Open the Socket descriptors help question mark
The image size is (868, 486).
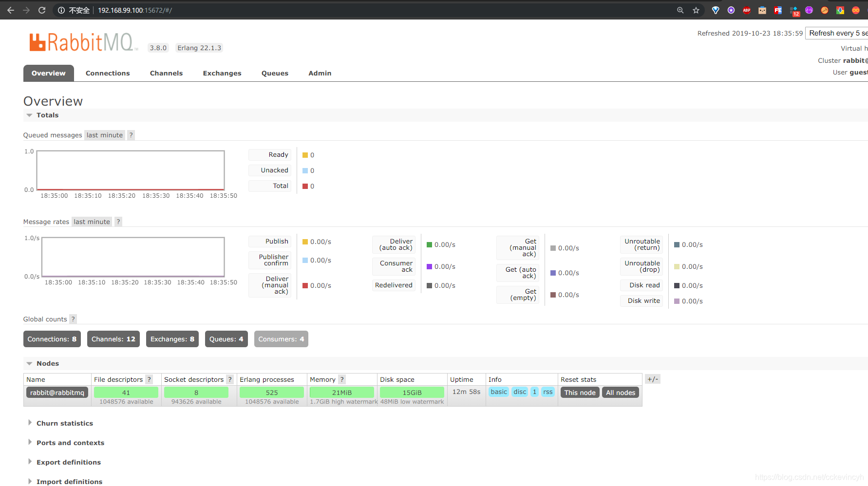[x=230, y=379]
